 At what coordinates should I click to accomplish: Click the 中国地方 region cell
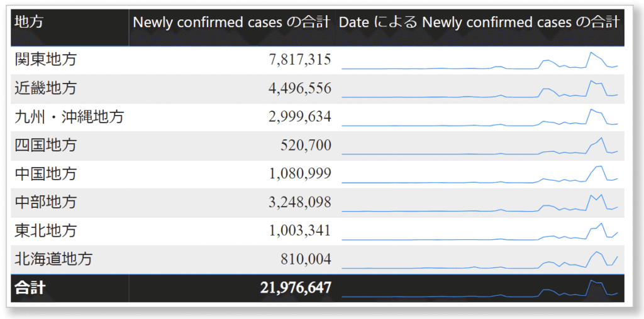(x=45, y=173)
